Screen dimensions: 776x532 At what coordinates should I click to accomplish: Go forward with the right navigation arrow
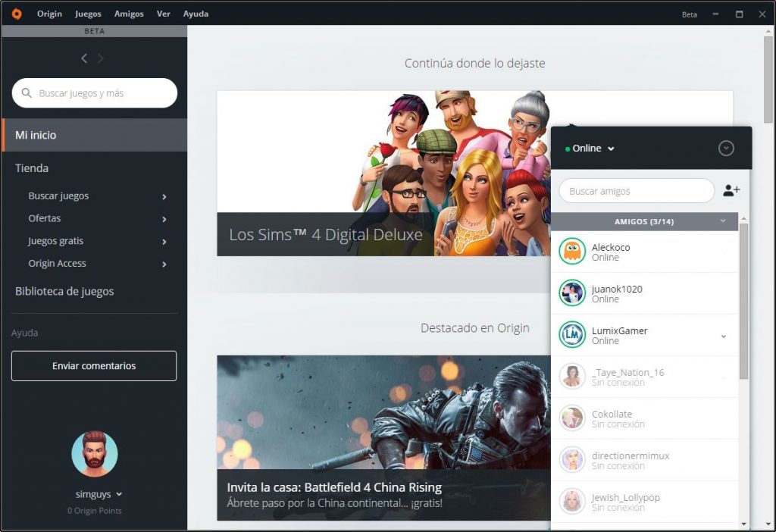101,58
